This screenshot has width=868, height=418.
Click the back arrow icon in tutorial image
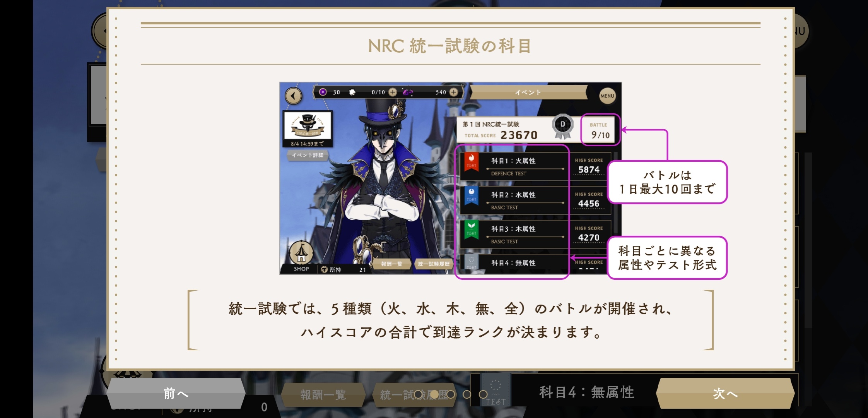(x=294, y=96)
